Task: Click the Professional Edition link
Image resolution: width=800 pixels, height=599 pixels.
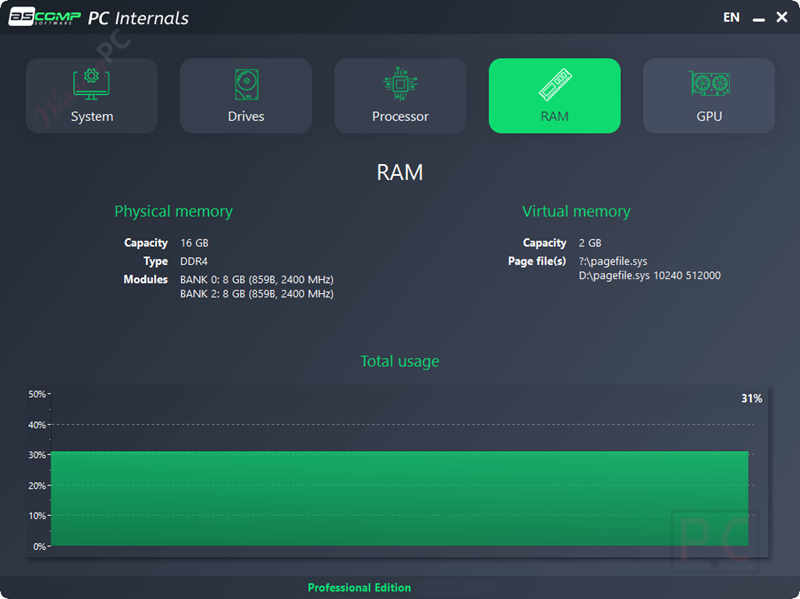Action: point(359,587)
